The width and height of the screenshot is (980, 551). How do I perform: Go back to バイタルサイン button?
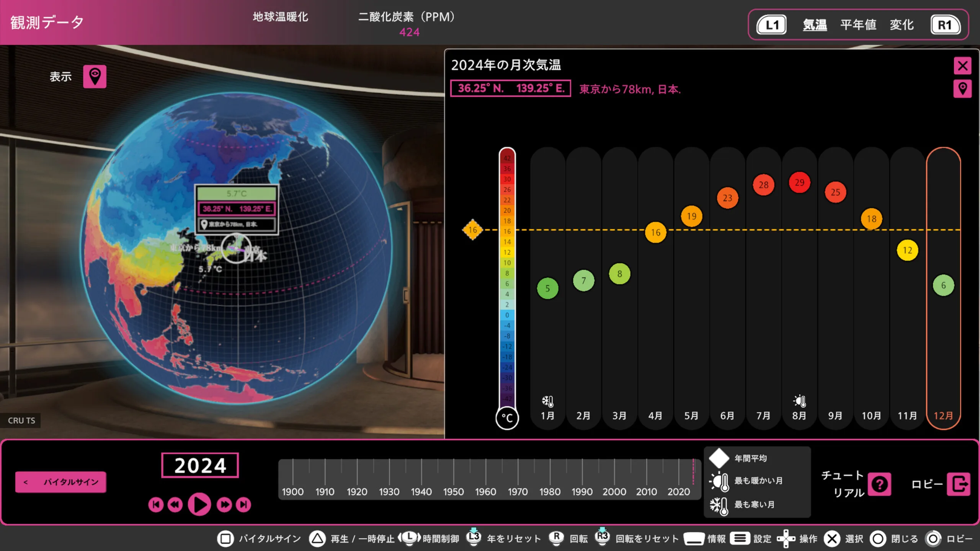(61, 482)
